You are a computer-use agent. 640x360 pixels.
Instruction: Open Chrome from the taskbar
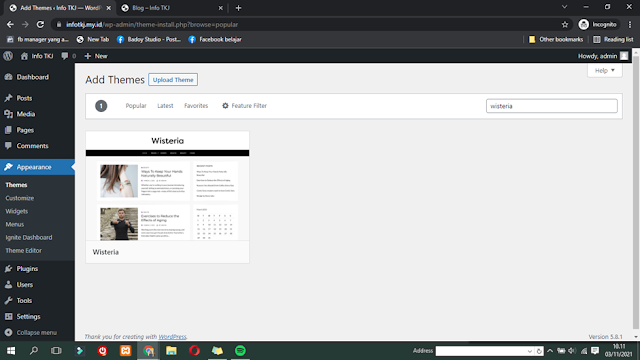[x=149, y=351]
